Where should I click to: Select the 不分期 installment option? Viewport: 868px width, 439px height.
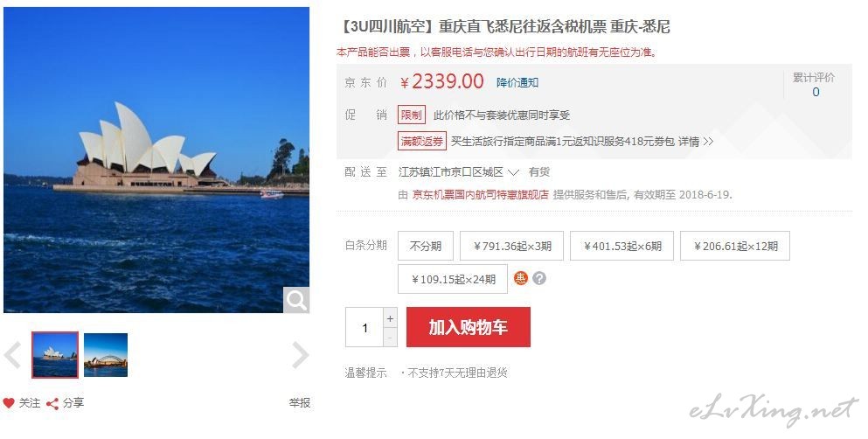[426, 246]
